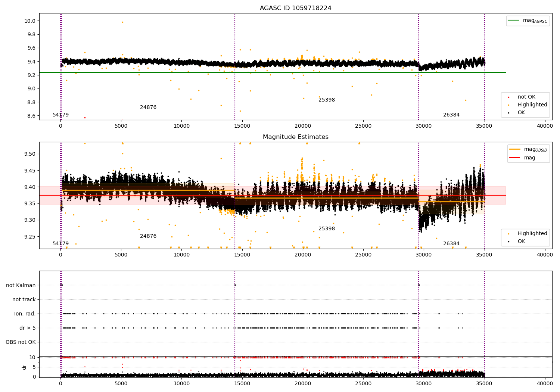Click the red "mag" legend line

(515, 158)
